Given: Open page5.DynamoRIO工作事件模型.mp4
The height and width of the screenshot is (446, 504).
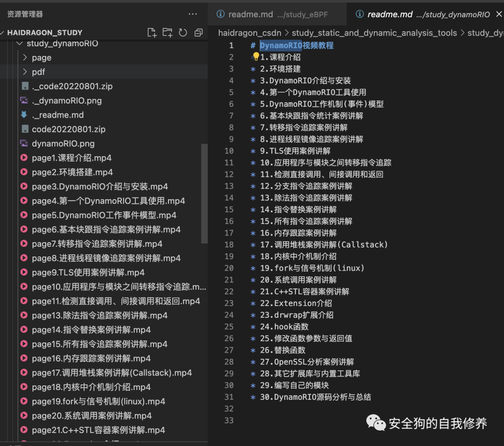Looking at the screenshot, I should [104, 215].
